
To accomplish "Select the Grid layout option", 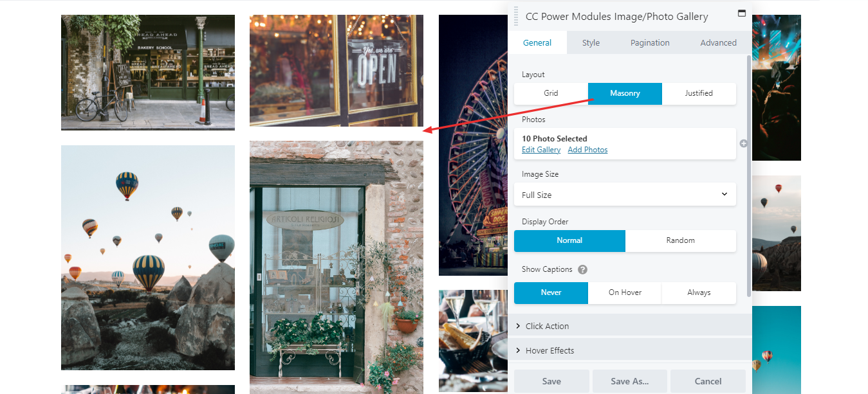I will tap(551, 93).
